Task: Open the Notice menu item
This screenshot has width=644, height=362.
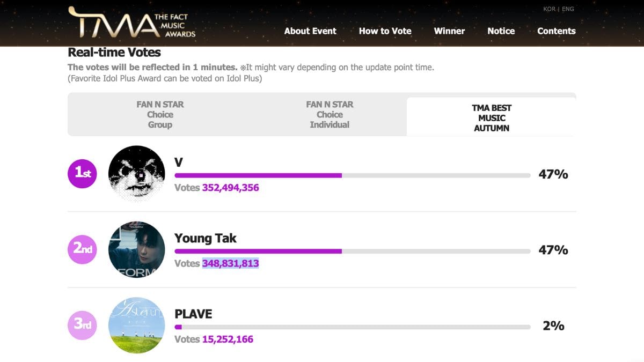Action: 501,31
